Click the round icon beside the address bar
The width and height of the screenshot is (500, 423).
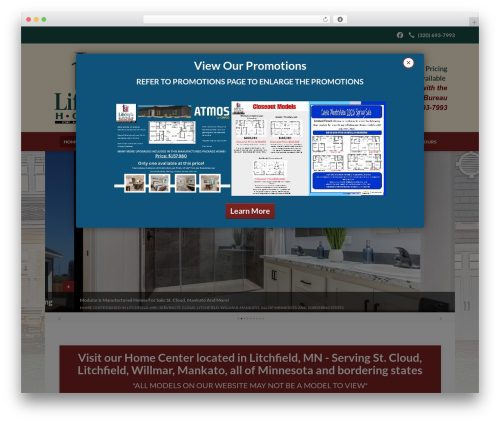click(x=340, y=19)
